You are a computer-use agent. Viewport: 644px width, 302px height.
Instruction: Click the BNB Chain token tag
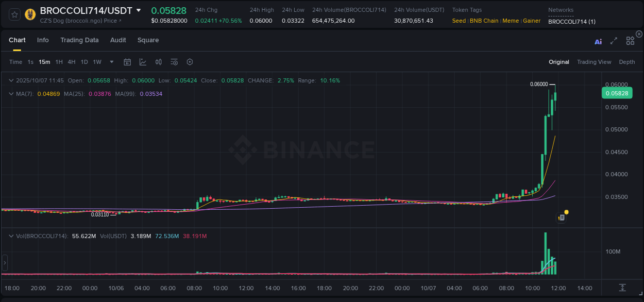484,21
